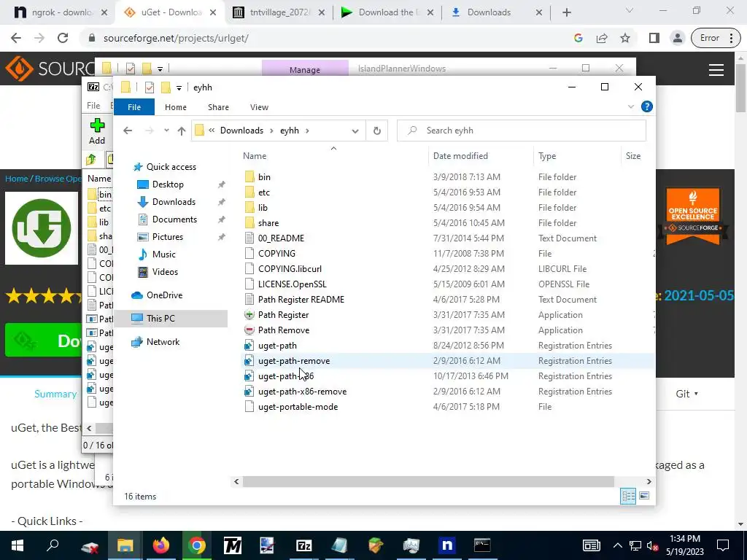Select OneDrive in navigation pane

click(x=164, y=295)
